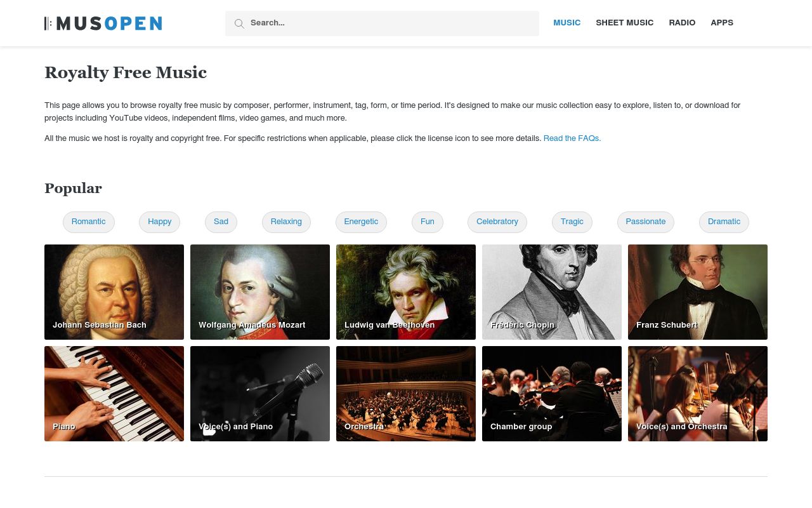Open the Wolfgang Amadeus Mozart tile
Viewport: 812px width, 508px height.
(260, 292)
